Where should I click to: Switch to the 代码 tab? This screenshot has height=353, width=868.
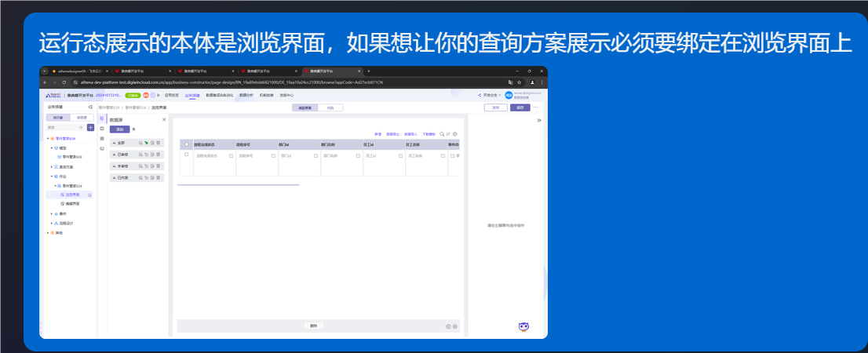[x=330, y=108]
